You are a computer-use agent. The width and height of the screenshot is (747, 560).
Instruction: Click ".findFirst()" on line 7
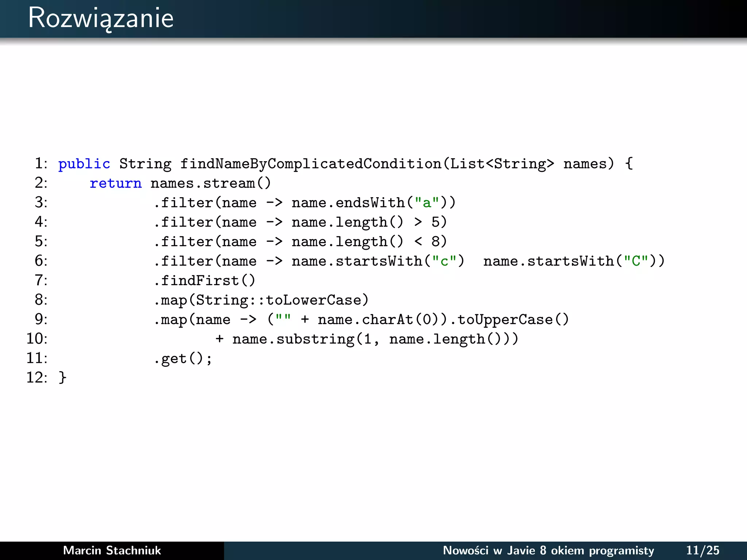[204, 280]
